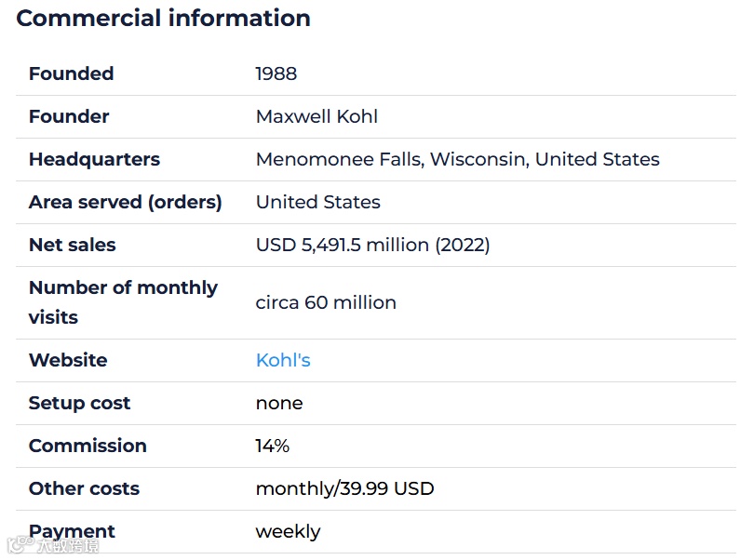
Task: Click the founder name Maxwell Kohl
Action: (316, 116)
